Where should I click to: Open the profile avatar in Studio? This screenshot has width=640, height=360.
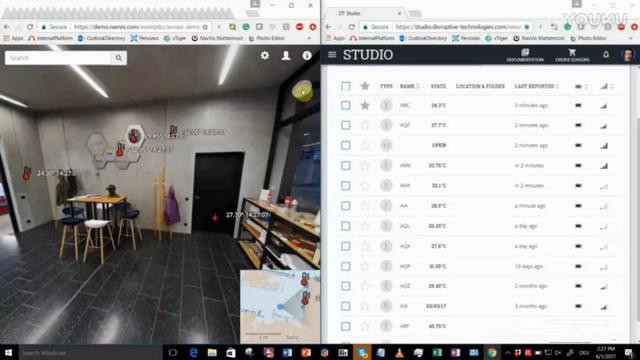click(628, 55)
